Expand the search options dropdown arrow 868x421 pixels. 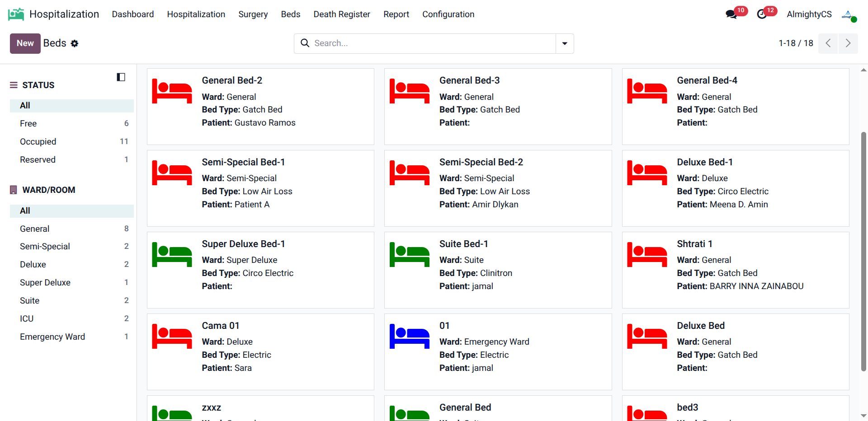(565, 43)
